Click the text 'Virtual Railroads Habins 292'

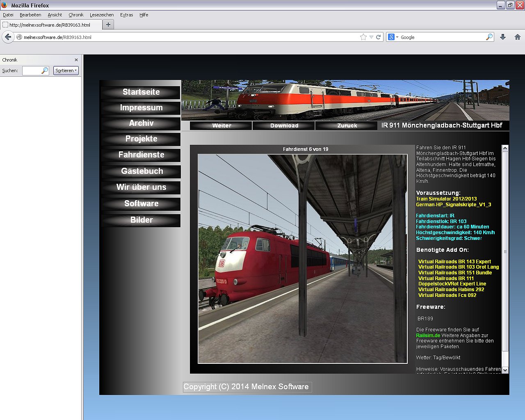tap(451, 290)
